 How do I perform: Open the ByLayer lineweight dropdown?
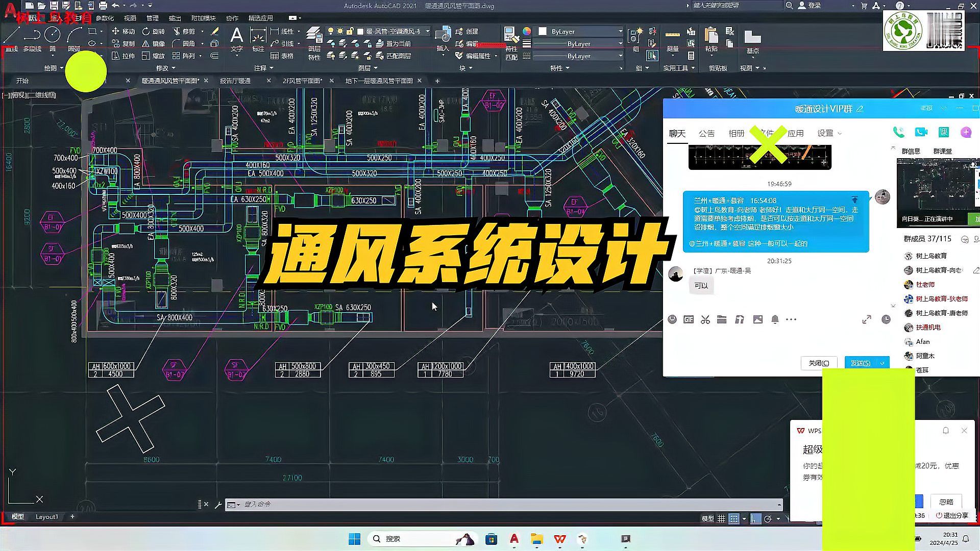coord(620,43)
